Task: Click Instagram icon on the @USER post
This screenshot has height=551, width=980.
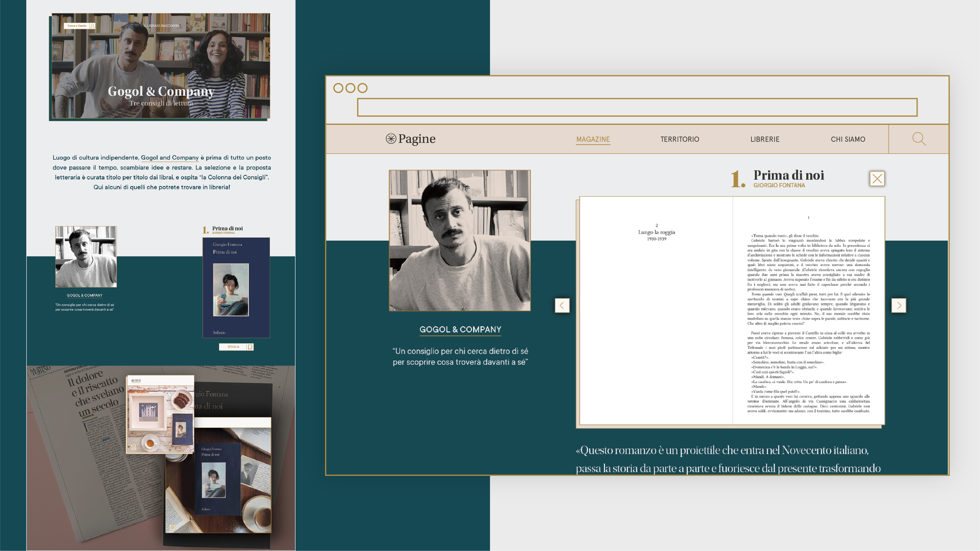Action: tap(133, 447)
